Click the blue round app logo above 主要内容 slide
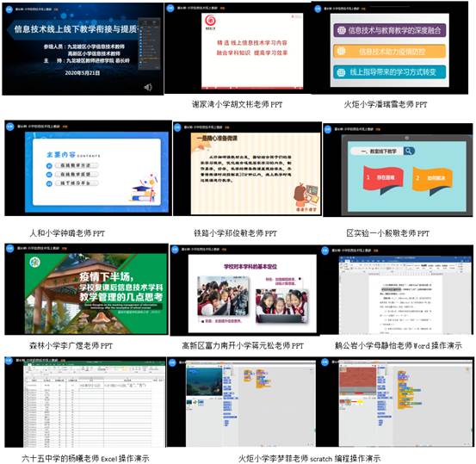The height and width of the screenshot is (464, 476). 10,127
